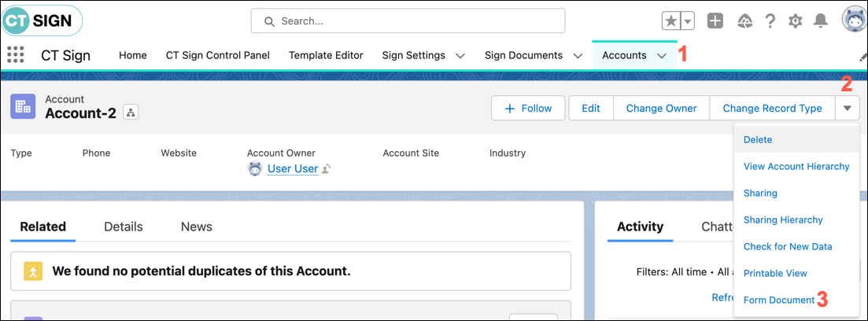Click the pencil edit navigation icon
Screen dimensions: 868x321
point(863,57)
